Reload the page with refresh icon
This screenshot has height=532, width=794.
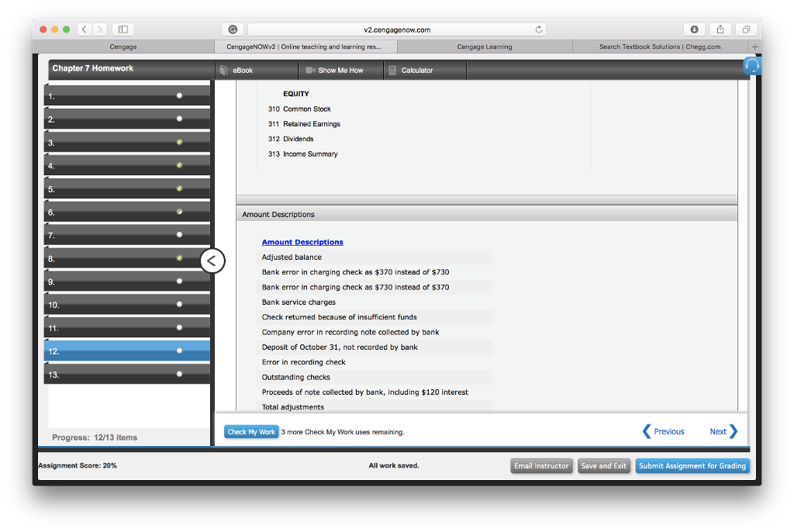539,29
